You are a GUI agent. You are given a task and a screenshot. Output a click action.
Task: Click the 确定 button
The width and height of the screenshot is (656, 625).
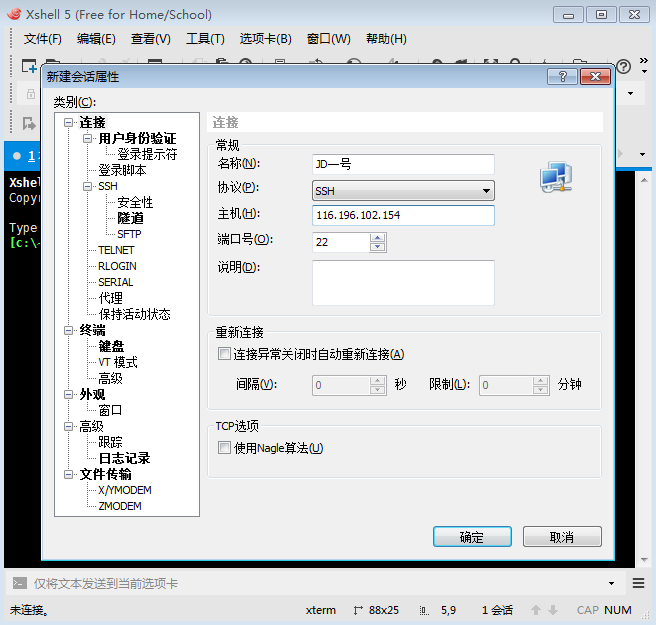472,537
